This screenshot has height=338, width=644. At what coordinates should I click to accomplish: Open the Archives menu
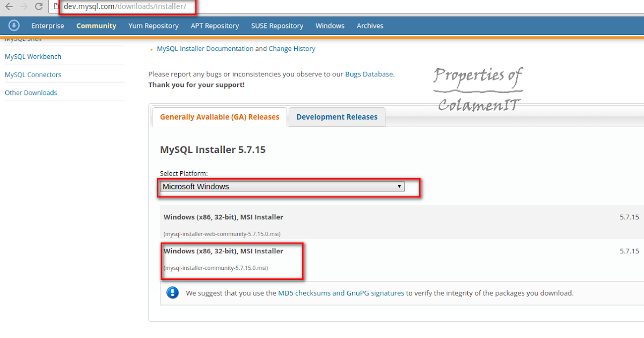point(370,25)
